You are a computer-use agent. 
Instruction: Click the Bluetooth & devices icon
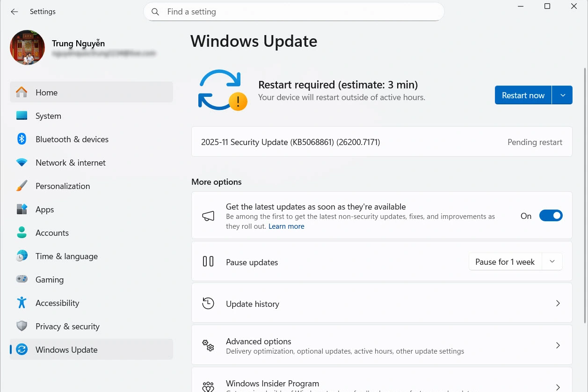coord(22,139)
